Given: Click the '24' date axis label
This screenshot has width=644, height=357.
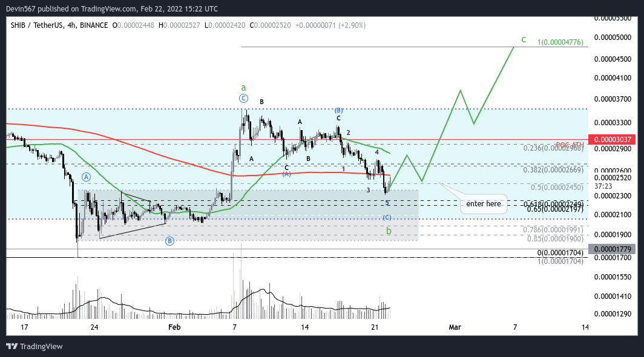Looking at the screenshot, I should coord(94,327).
